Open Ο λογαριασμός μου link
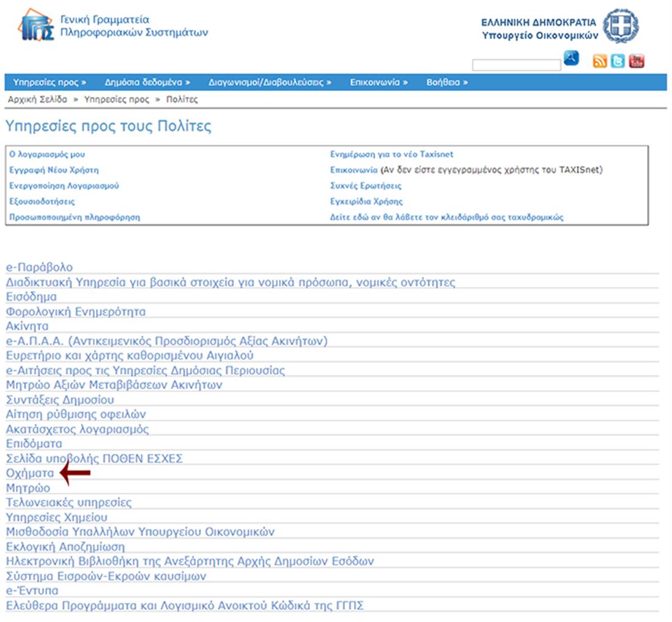 point(43,154)
